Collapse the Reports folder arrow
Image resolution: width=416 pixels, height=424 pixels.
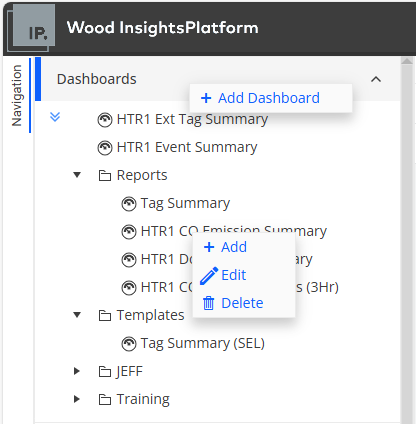tap(77, 175)
